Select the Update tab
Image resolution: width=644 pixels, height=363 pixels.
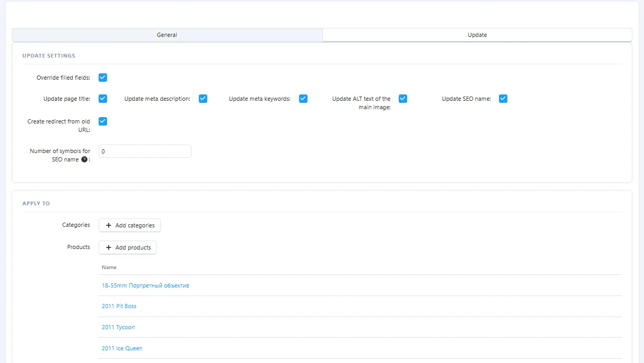pyautogui.click(x=477, y=35)
